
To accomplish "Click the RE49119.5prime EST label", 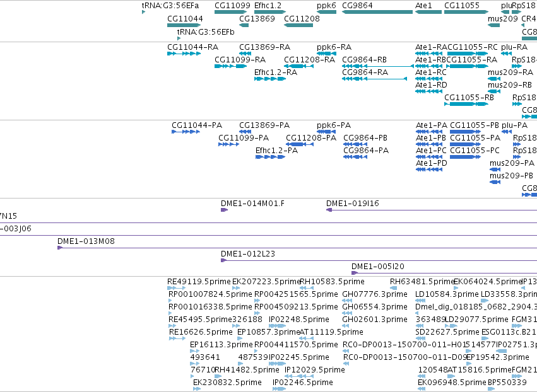I will (x=199, y=282).
